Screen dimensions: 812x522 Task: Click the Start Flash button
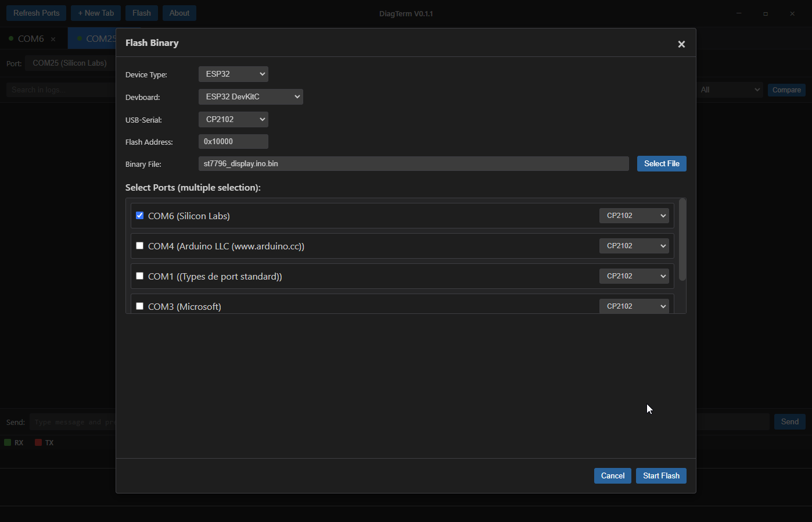[661, 475]
